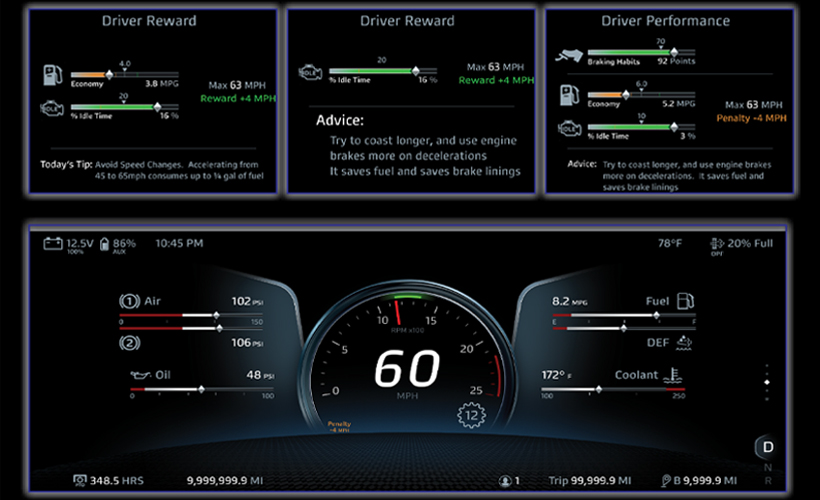
Task: Click the Economy slider in first Driver Reward panel
Action: [124, 75]
